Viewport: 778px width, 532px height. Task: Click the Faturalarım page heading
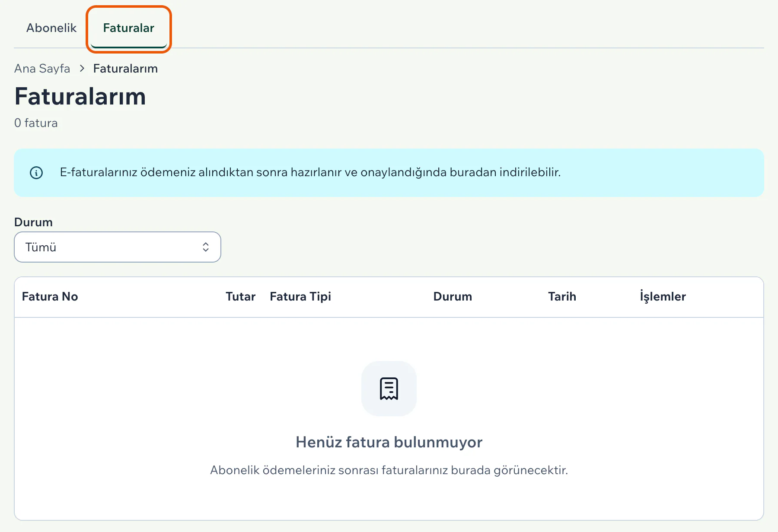tap(80, 96)
